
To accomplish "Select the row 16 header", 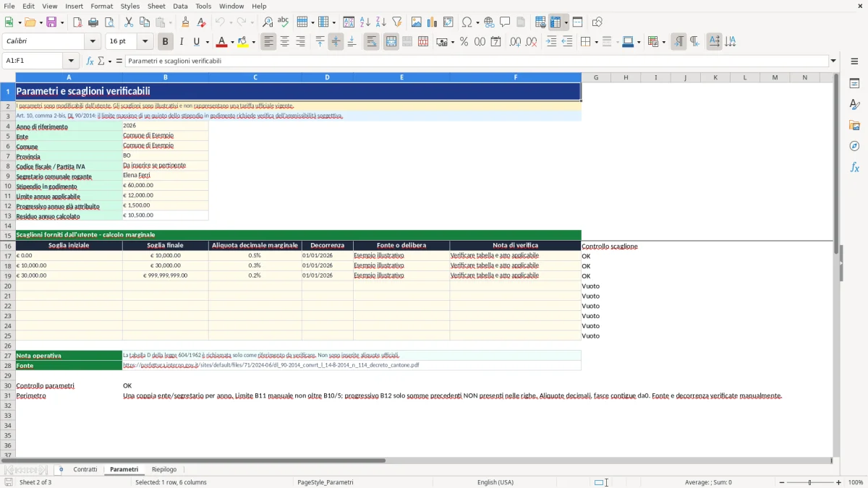I will coord(8,246).
